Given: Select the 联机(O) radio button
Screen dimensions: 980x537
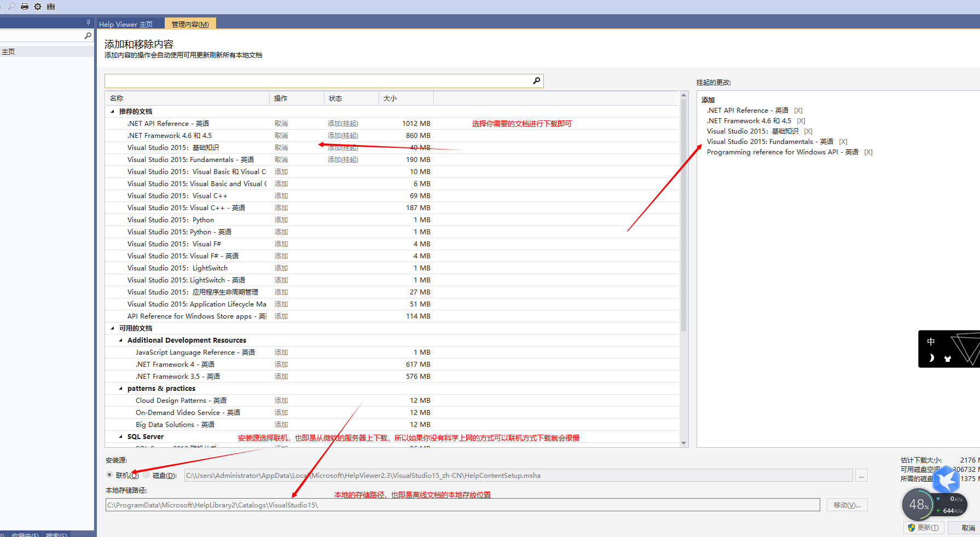Looking at the screenshot, I should 109,475.
